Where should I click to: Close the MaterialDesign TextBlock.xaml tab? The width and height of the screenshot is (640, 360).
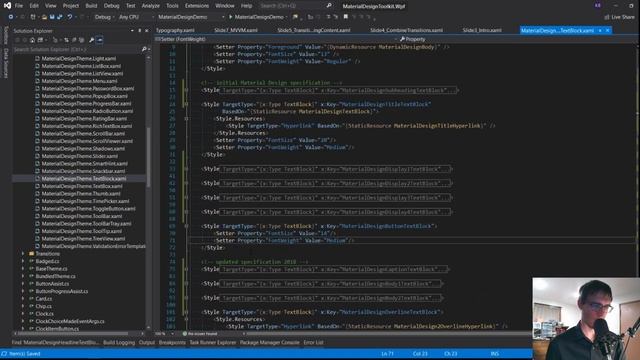[607, 31]
